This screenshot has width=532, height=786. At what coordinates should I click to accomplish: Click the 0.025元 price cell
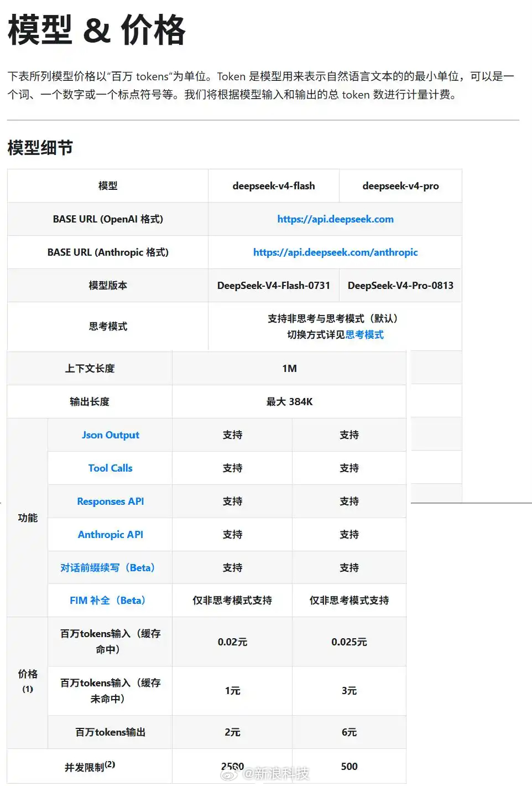pyautogui.click(x=349, y=642)
